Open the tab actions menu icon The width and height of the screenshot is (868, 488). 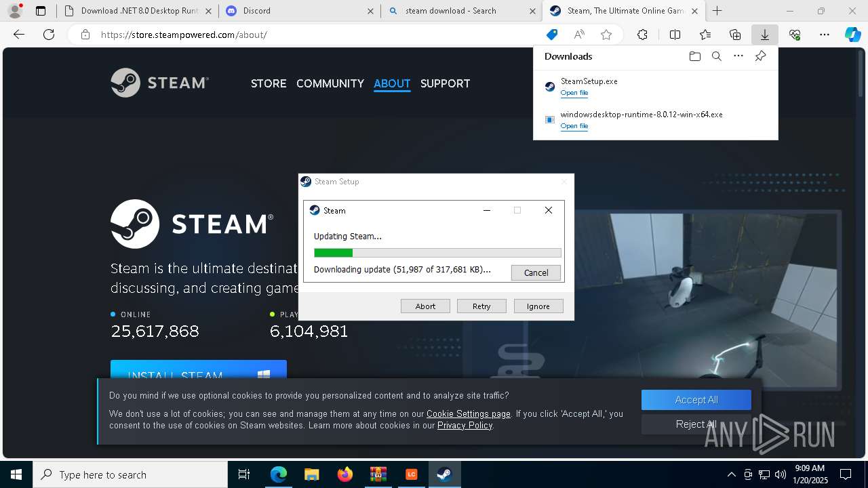41,11
